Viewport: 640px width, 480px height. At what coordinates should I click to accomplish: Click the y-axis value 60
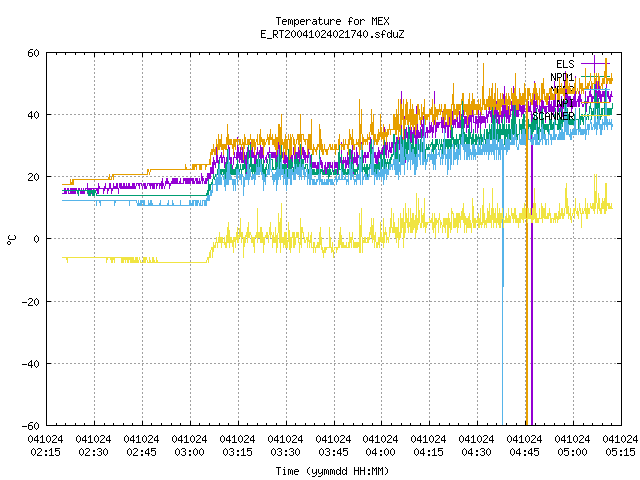(33, 53)
